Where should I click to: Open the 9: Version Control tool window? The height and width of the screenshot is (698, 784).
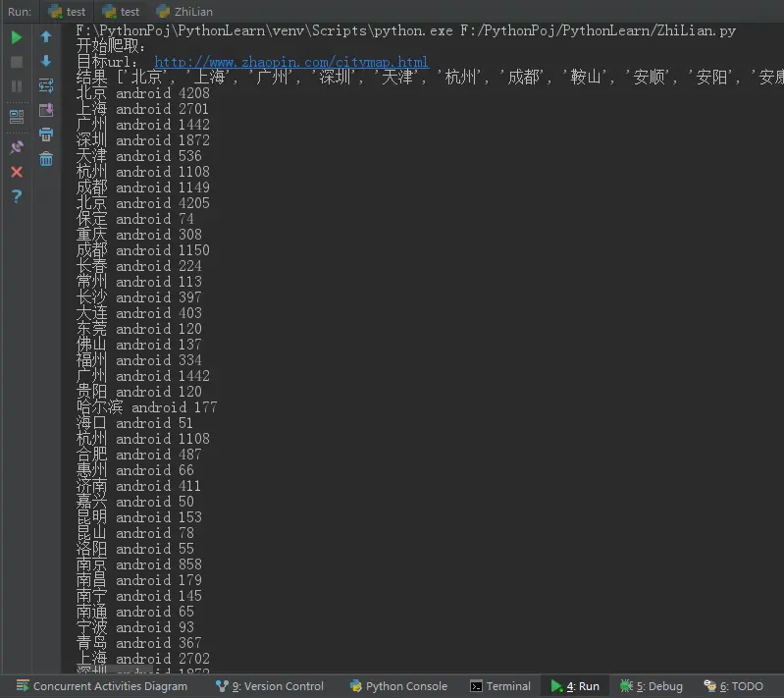(x=270, y=686)
